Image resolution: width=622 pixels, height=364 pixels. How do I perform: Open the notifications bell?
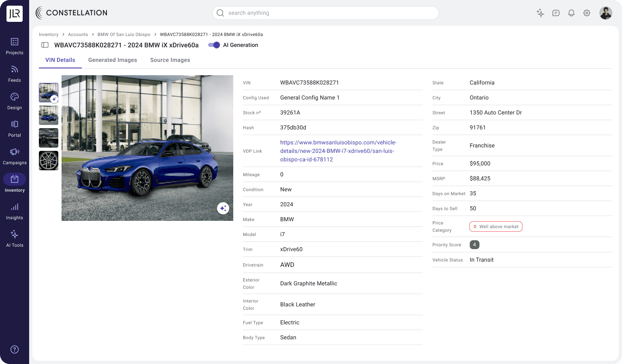[x=571, y=13]
